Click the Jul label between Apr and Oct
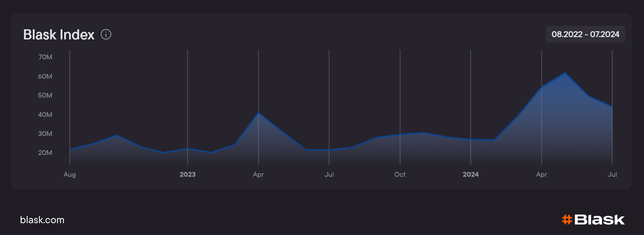 click(329, 174)
